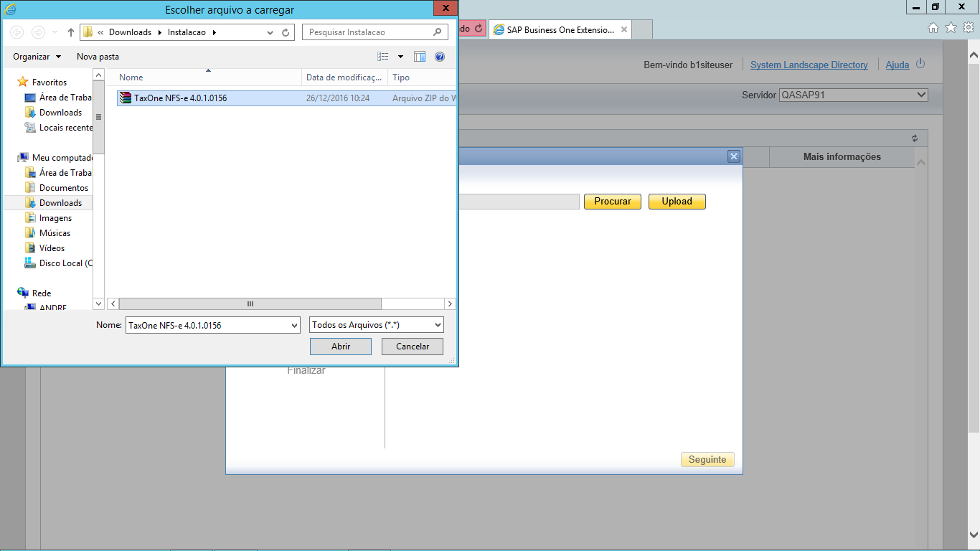Click the browser page scroll down arrow
Screen dimensions: 980x551
tap(974, 534)
